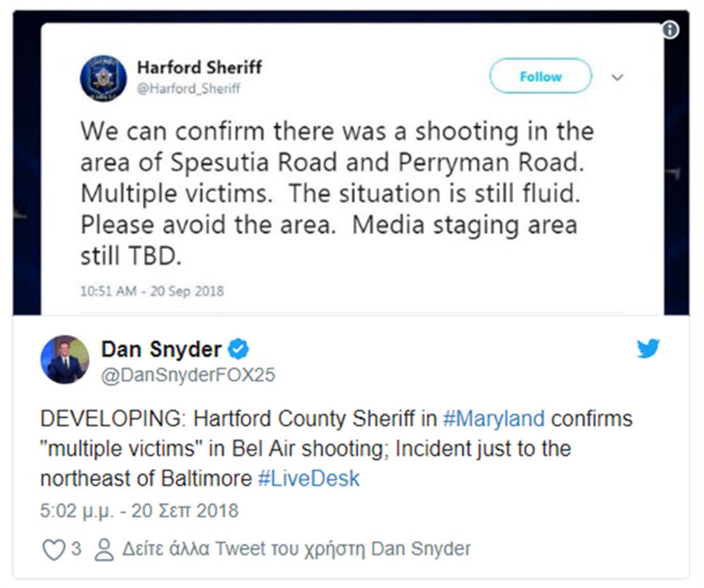Open the @DanSnyderFOX25 handle
The width and height of the screenshot is (704, 588).
pos(188,375)
